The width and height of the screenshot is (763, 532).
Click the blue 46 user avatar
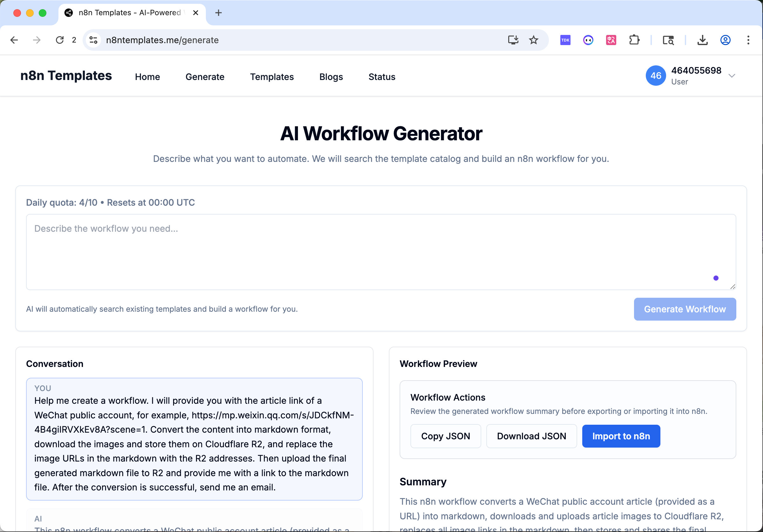point(655,76)
